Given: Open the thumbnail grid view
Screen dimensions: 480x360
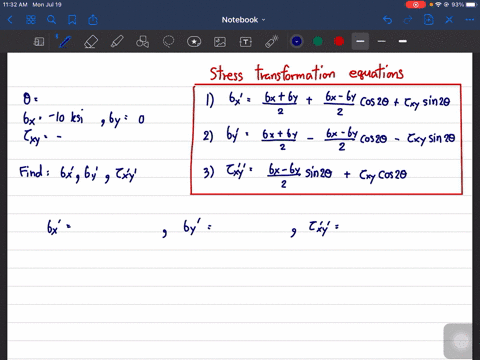Looking at the screenshot, I should 31,20.
